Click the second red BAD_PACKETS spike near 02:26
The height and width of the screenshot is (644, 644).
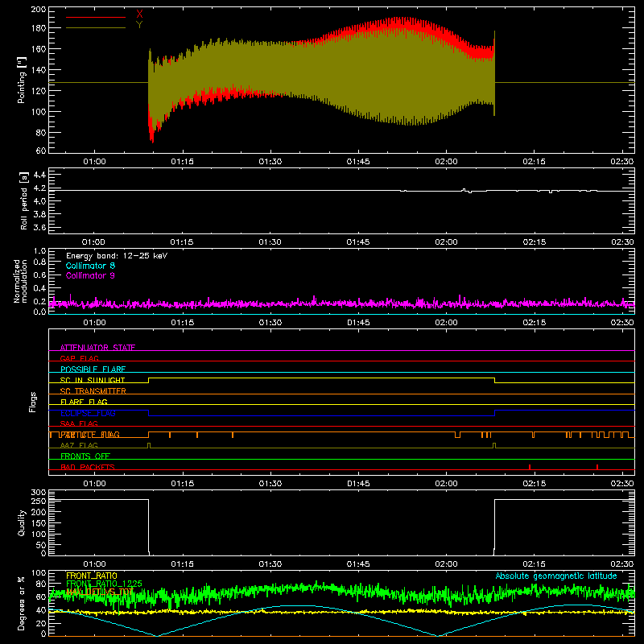click(597, 467)
